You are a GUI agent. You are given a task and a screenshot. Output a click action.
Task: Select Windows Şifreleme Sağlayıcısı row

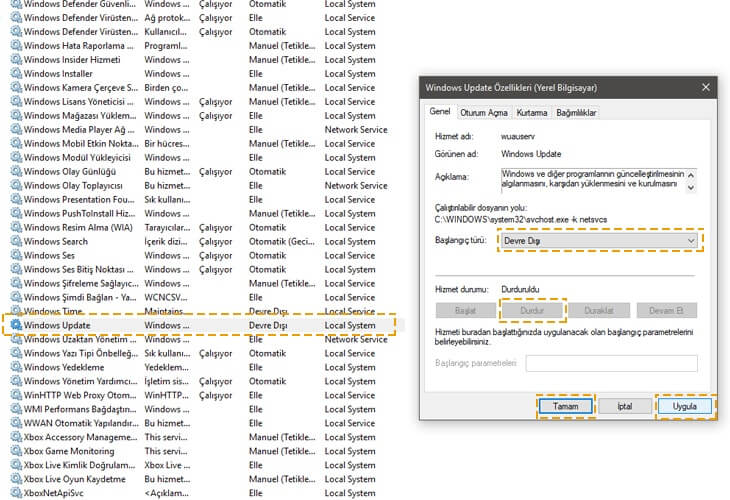click(x=199, y=283)
